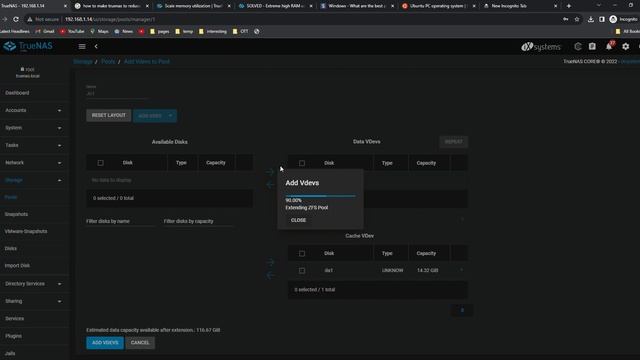640x360 pixels.
Task: Open the notifications bell icon
Action: [x=609, y=47]
